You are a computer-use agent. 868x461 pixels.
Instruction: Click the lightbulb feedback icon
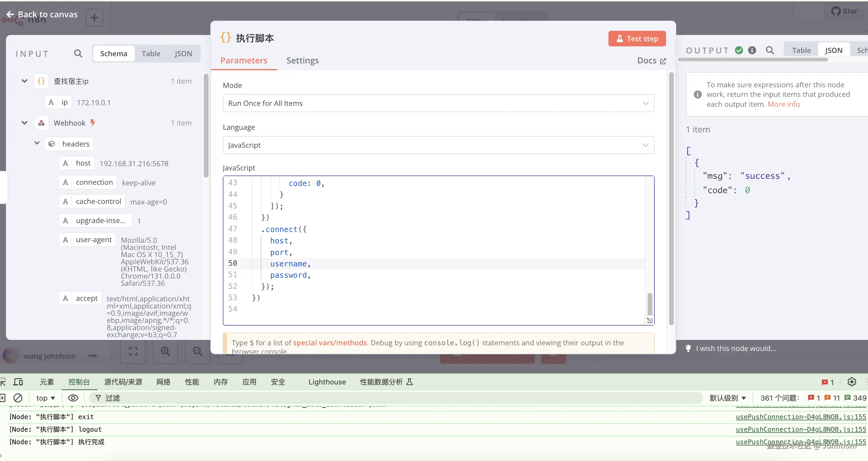688,348
